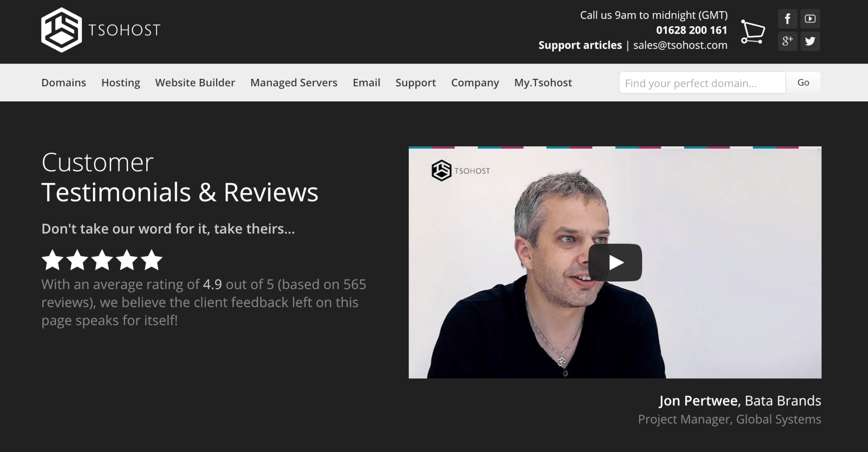Screen dimensions: 868x452
Task: Click 'Project Manager, Global Systems' text
Action: coord(729,419)
